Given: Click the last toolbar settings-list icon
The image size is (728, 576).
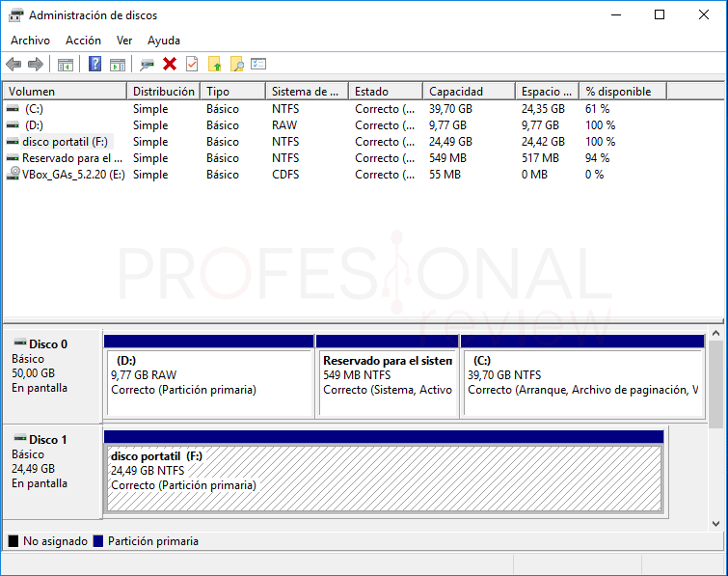Looking at the screenshot, I should (x=258, y=64).
